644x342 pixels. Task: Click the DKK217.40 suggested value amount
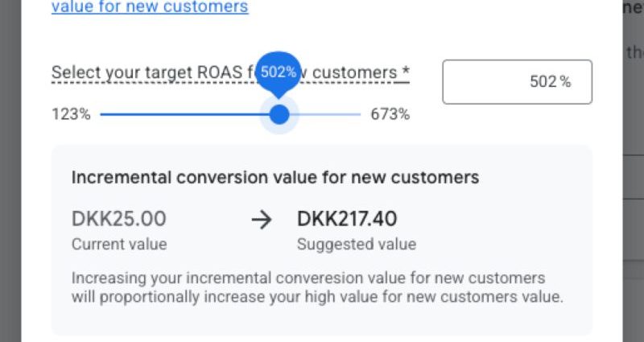point(347,218)
